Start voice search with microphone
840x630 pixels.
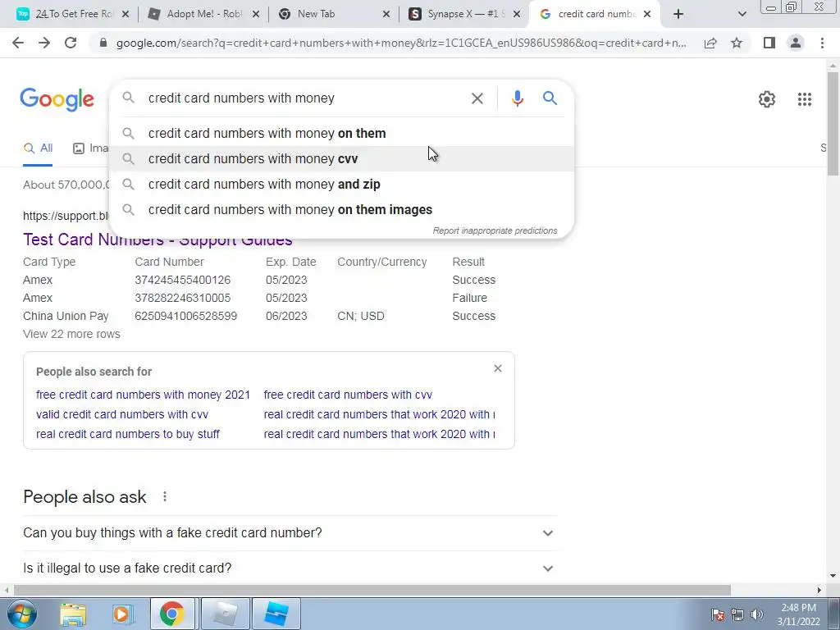point(517,98)
